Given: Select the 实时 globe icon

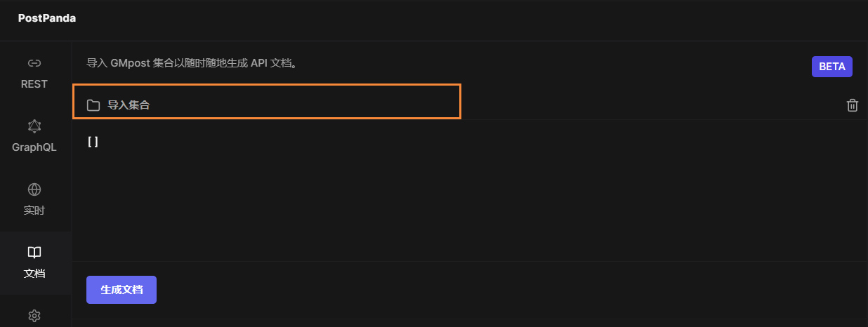Looking at the screenshot, I should [x=34, y=189].
